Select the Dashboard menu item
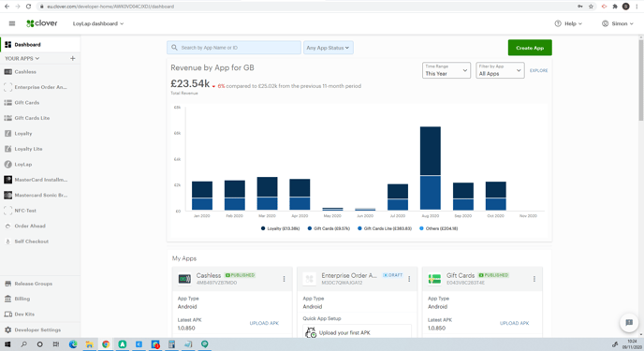This screenshot has width=644, height=351. pos(40,44)
